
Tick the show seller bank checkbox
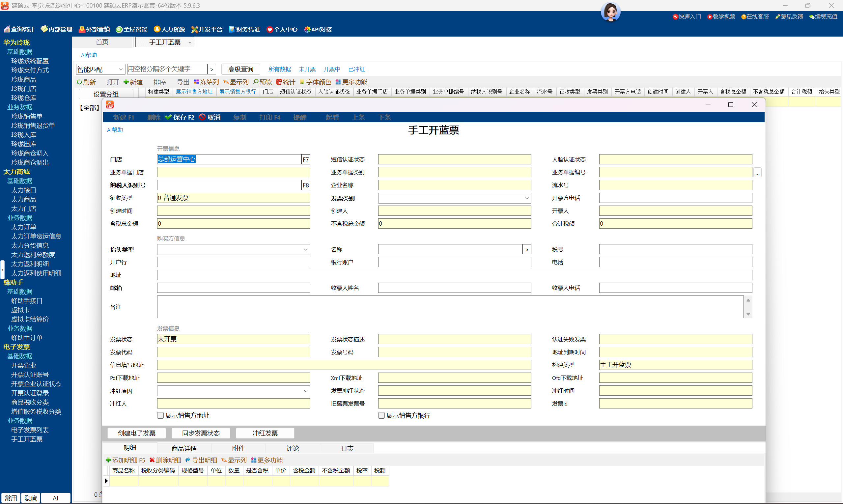pos(381,415)
